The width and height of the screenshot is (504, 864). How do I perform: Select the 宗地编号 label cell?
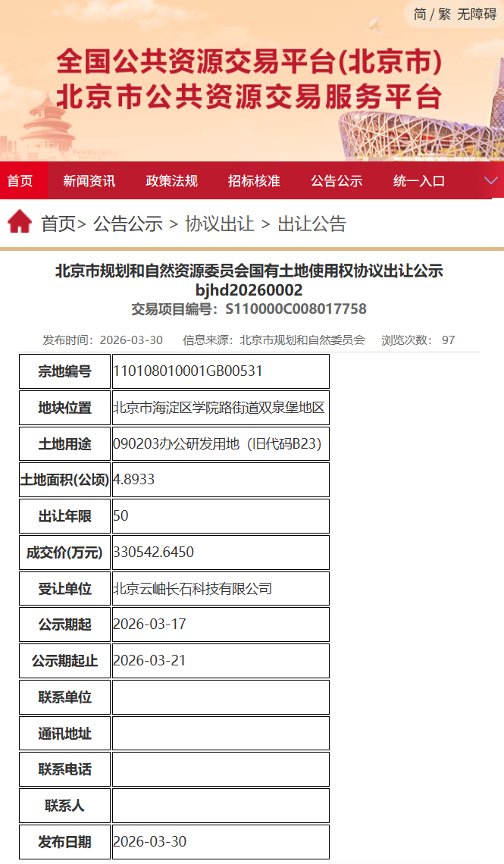pyautogui.click(x=65, y=371)
